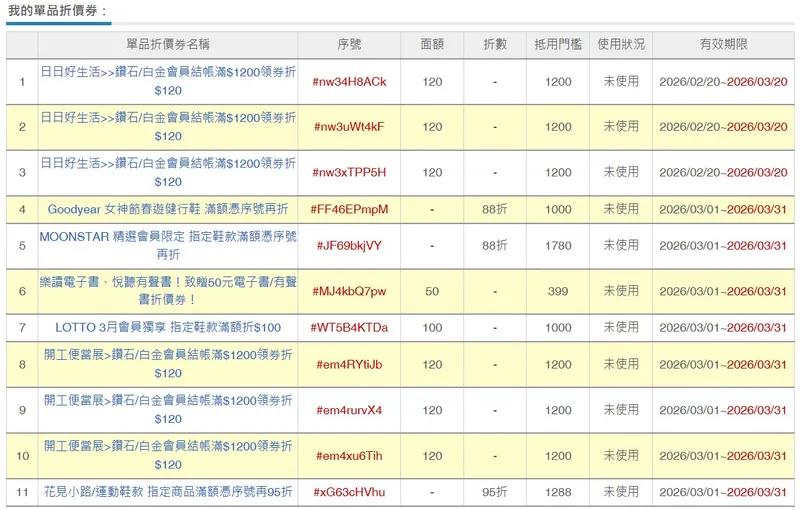The width and height of the screenshot is (800, 510).
Task: Click threshold 1780 in the MOONSTAR row
Action: coord(558,246)
